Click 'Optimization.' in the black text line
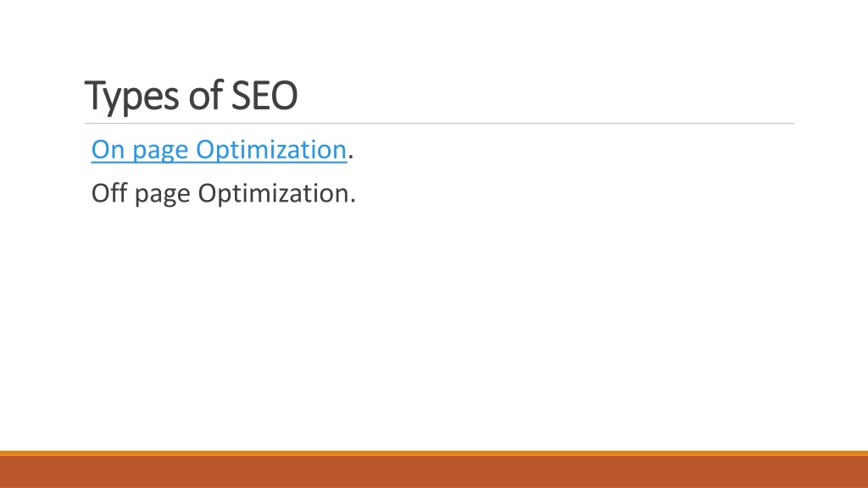 (277, 194)
